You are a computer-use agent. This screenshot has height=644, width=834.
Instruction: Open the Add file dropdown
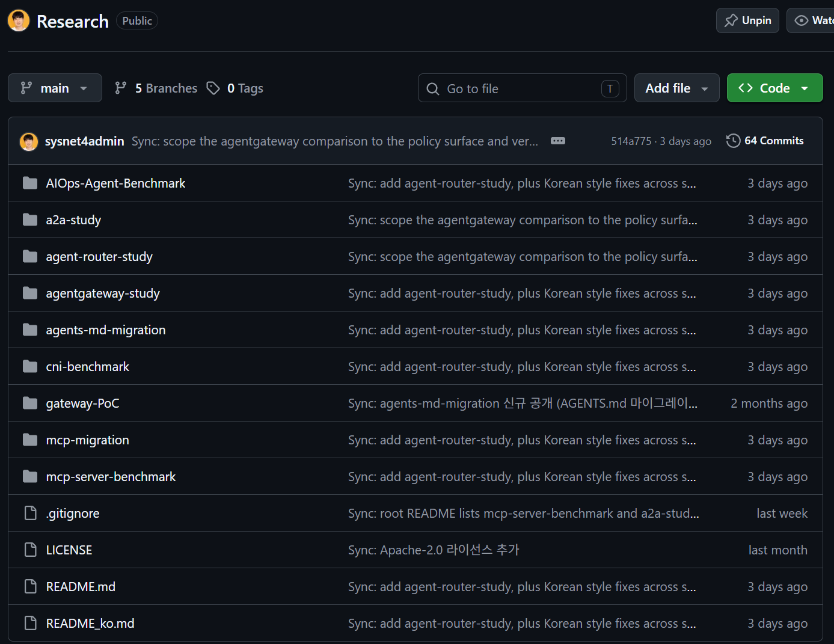(676, 88)
